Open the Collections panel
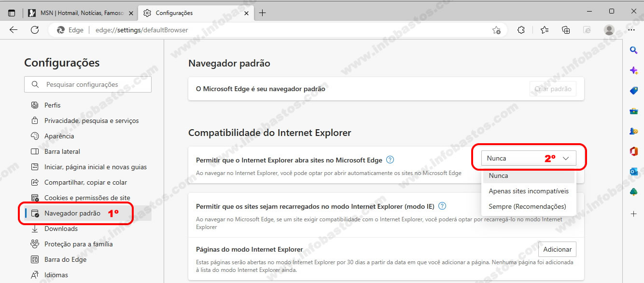The width and height of the screenshot is (644, 283). point(566,30)
